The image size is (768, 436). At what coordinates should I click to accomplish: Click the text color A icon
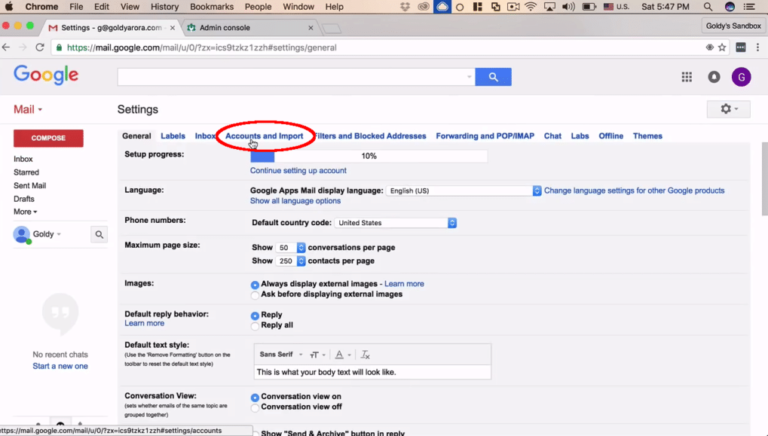tap(339, 355)
